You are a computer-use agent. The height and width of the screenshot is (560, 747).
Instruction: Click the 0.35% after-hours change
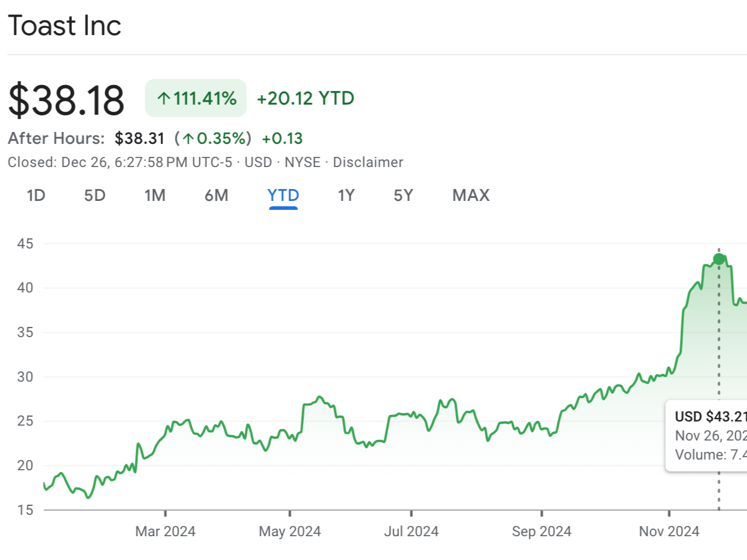(x=213, y=139)
